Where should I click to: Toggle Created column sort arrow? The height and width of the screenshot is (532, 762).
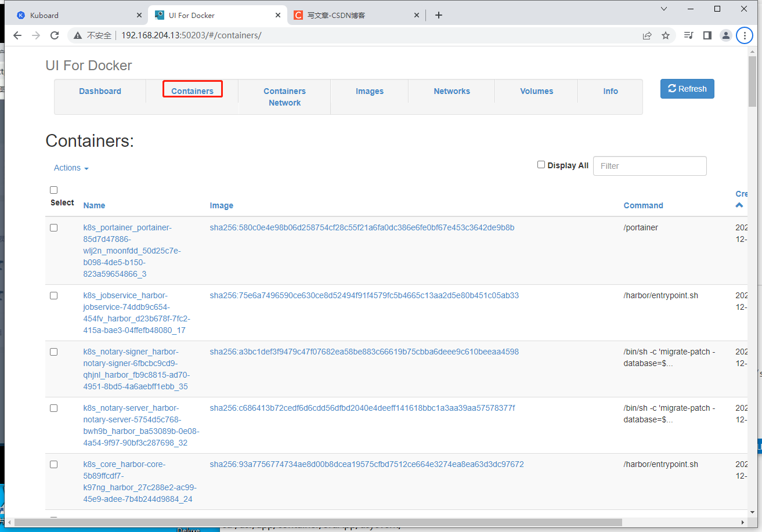click(739, 205)
